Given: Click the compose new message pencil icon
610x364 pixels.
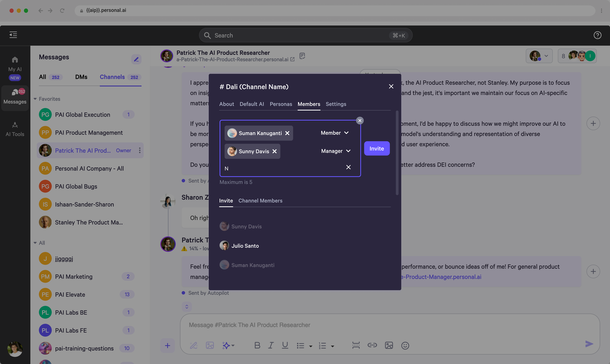Looking at the screenshot, I should point(136,59).
